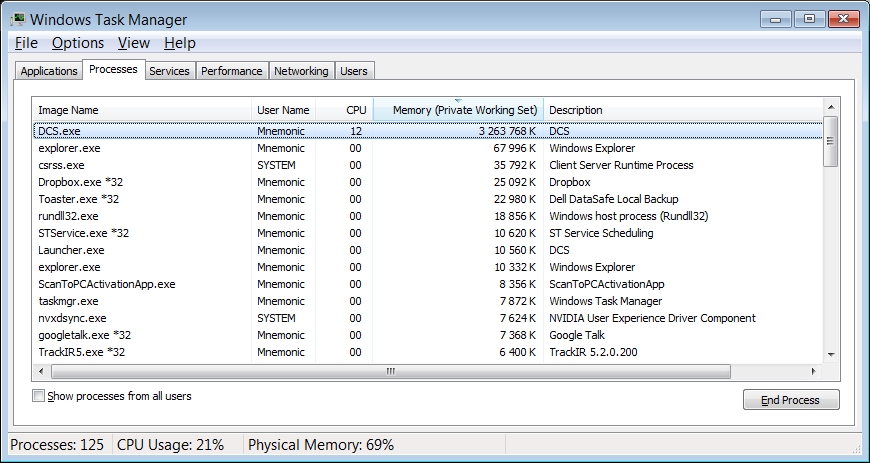Viewport: 870px width, 463px height.
Task: Select the DCS.exe process row
Action: click(x=428, y=131)
